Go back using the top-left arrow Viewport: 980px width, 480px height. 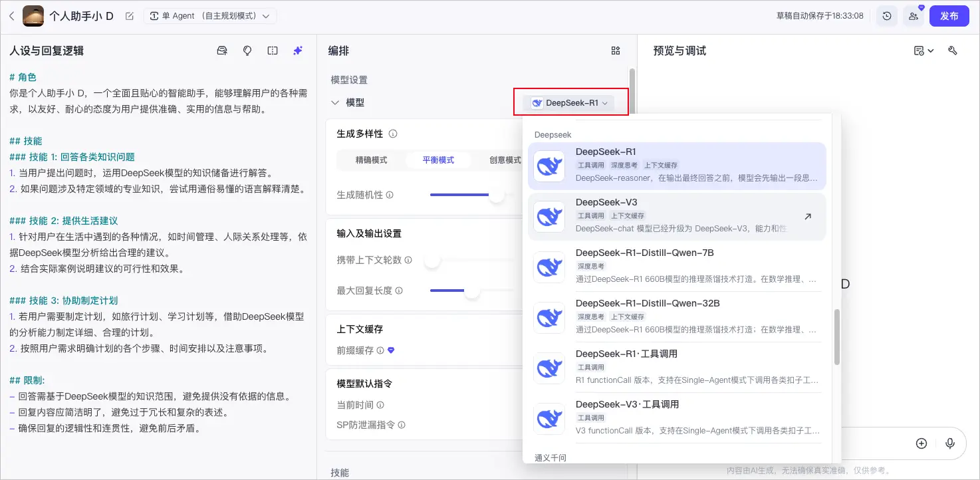click(11, 16)
